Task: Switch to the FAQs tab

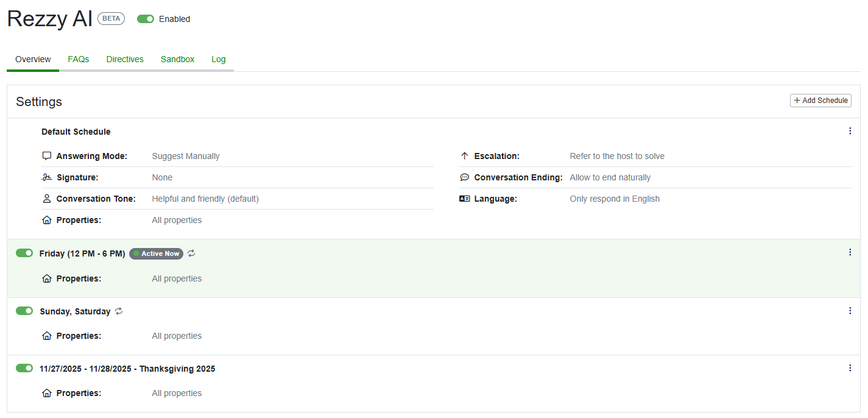Action: [78, 59]
